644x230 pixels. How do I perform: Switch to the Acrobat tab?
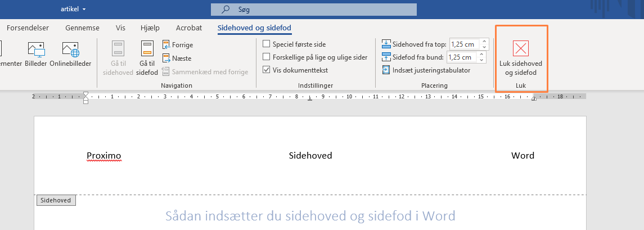pos(188,28)
